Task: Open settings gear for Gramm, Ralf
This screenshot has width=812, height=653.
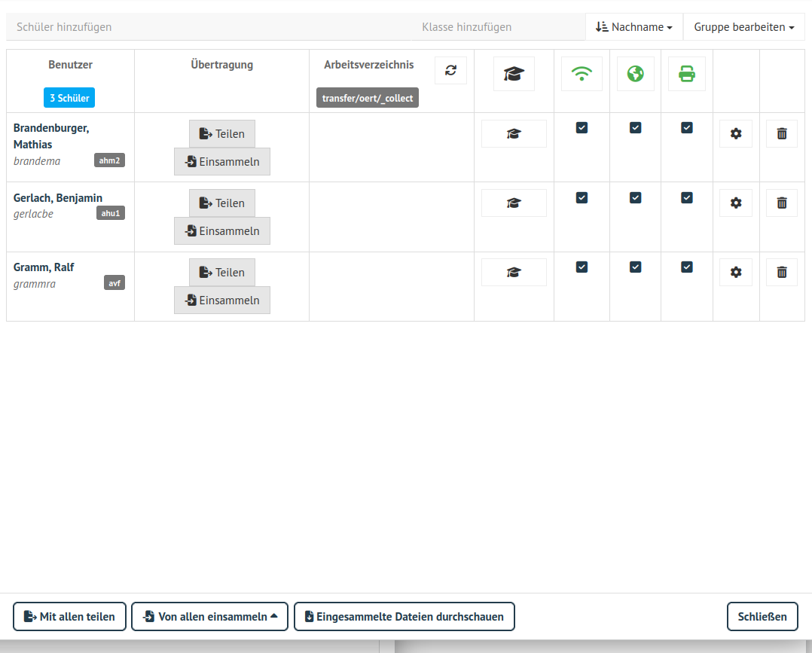Action: (736, 273)
